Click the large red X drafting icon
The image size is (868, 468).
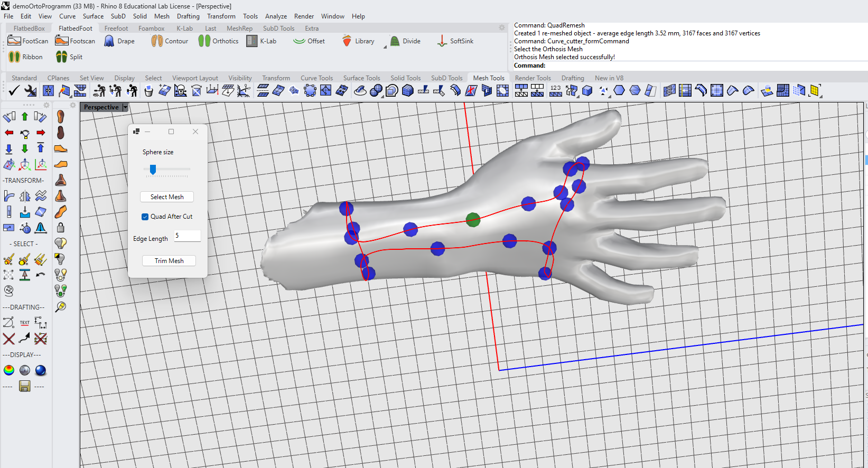9,339
